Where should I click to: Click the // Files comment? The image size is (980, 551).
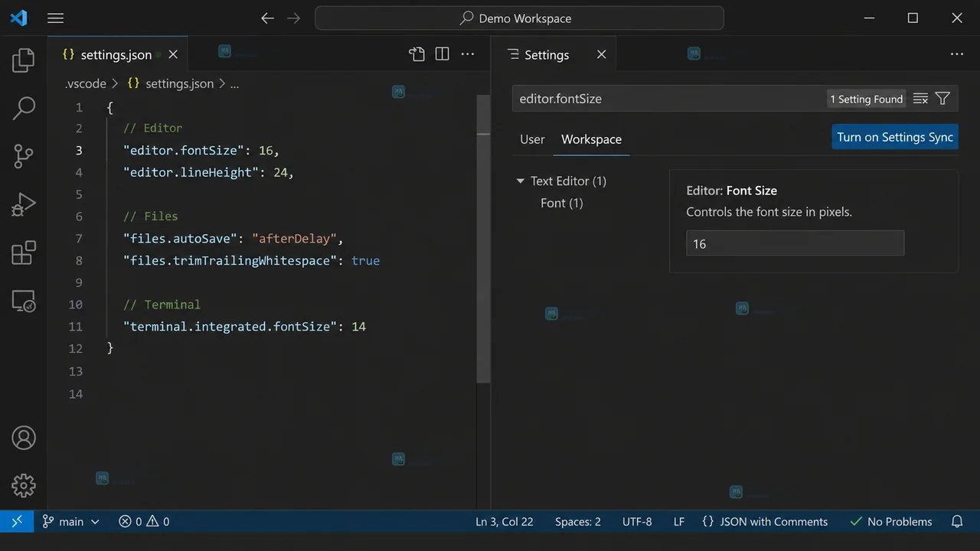[150, 216]
